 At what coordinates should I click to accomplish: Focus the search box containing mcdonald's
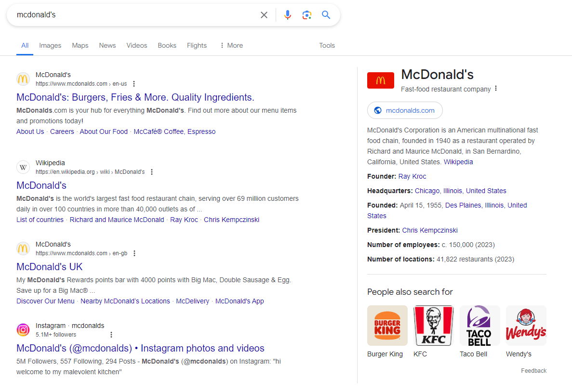[135, 15]
